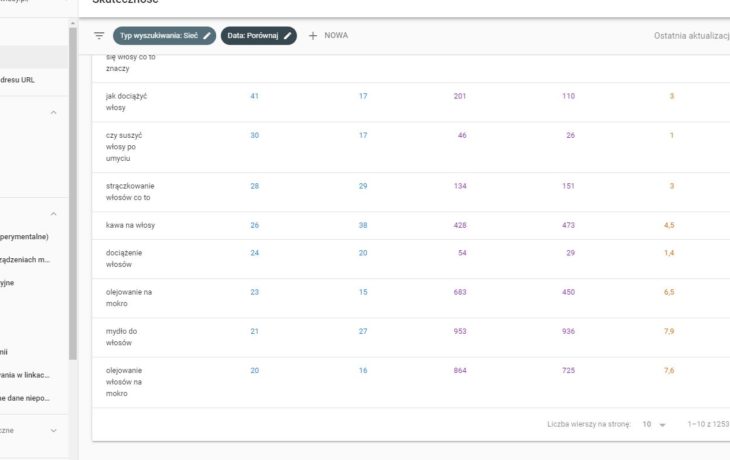The width and height of the screenshot is (730, 460).
Task: Click the pencil icon on search type chip
Action: coord(207,35)
